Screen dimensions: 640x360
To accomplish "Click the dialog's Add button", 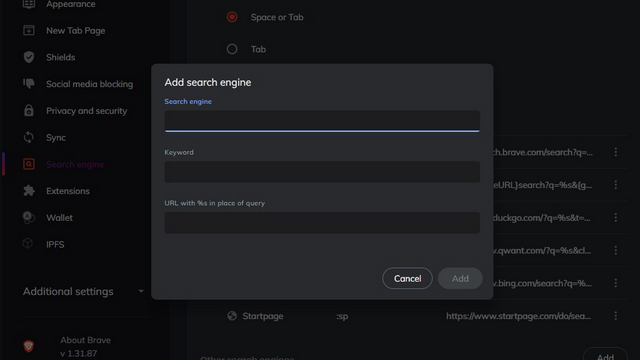I will pyautogui.click(x=460, y=278).
